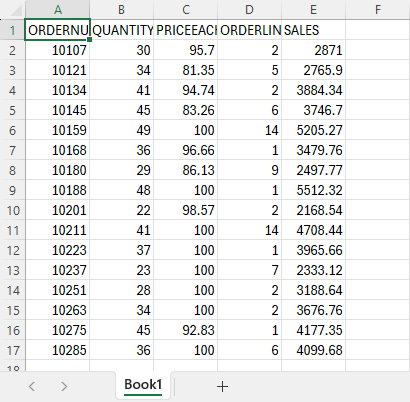Select cell with order number 10251
This screenshot has width=410, height=402.
coord(58,290)
